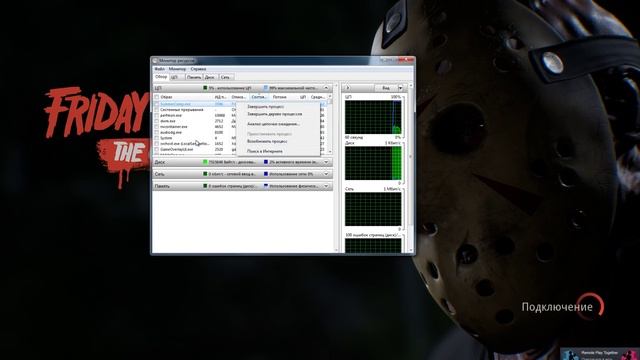Click the Сеть activity graph
The height and width of the screenshot is (360, 640).
click(x=373, y=209)
